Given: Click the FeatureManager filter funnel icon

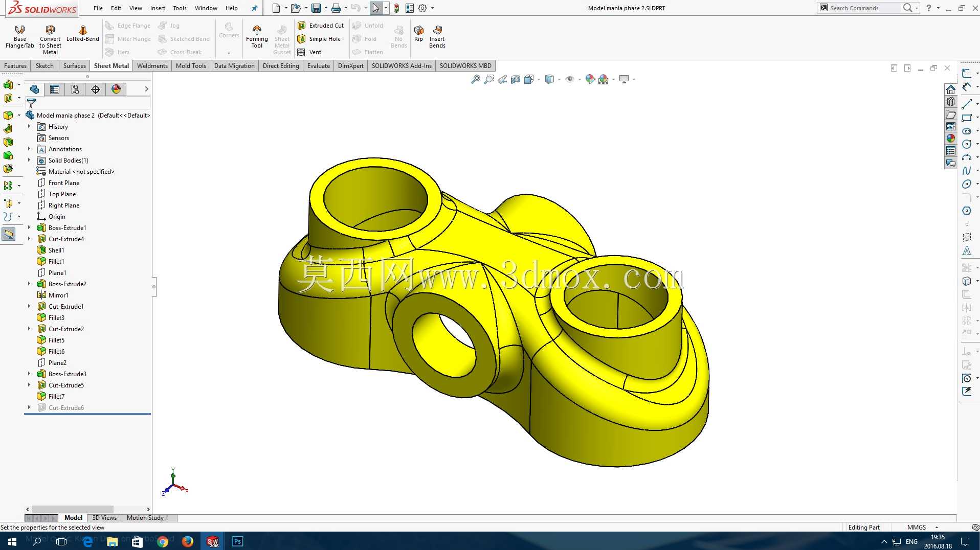Looking at the screenshot, I should coord(31,103).
